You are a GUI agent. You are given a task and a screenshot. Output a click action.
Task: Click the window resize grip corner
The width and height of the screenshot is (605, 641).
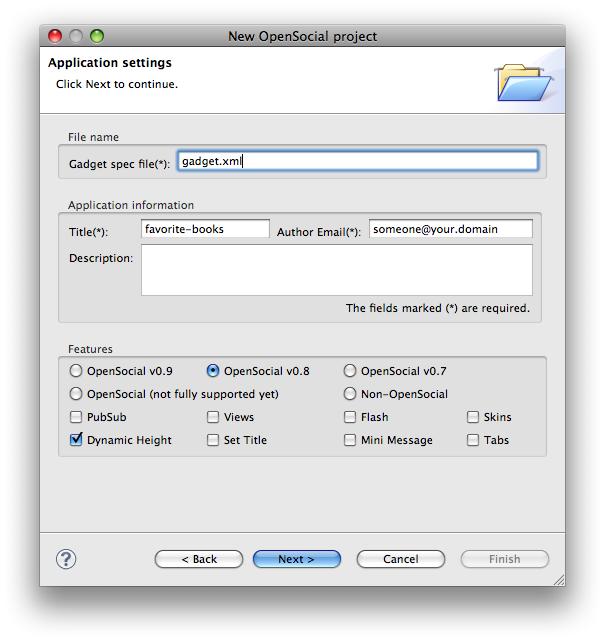point(559,580)
